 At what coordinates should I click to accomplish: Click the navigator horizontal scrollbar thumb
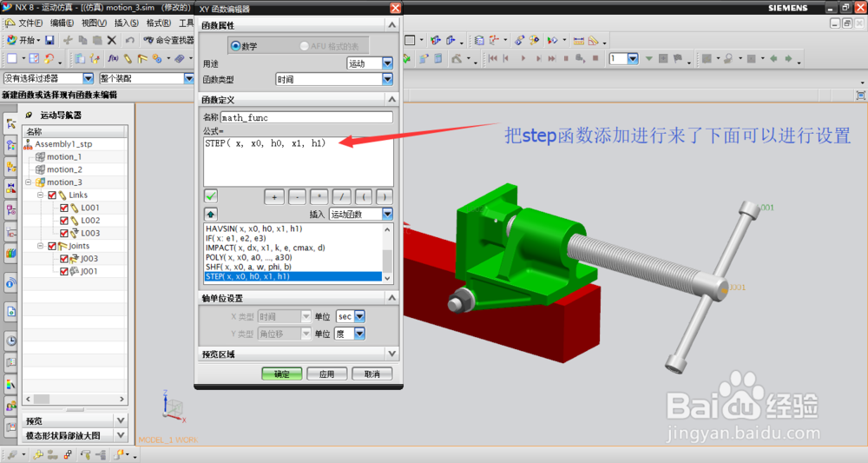pos(42,399)
